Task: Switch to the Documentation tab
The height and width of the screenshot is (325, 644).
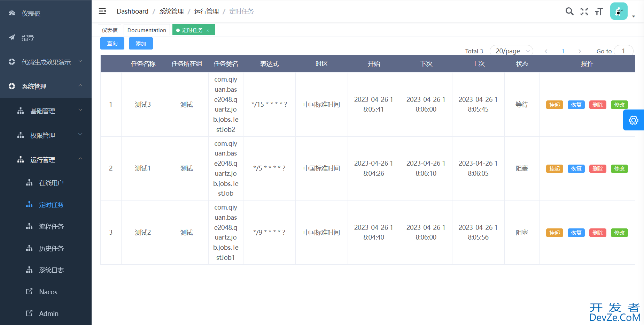Action: coord(147,30)
